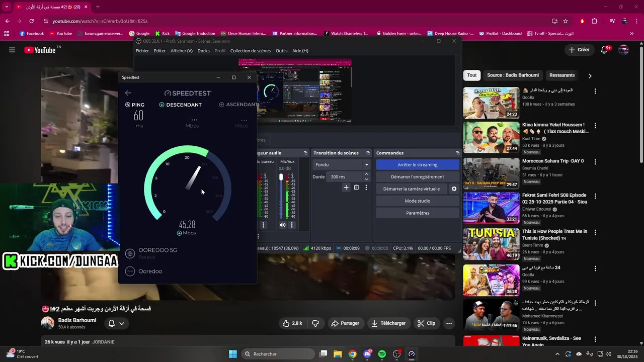Toggle the channel notification bell dropdown
Screen dimensions: 644x362
click(x=116, y=323)
